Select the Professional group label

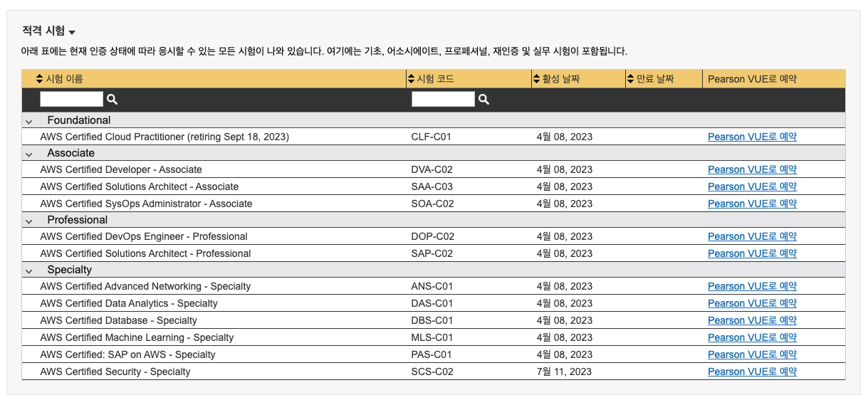(78, 220)
